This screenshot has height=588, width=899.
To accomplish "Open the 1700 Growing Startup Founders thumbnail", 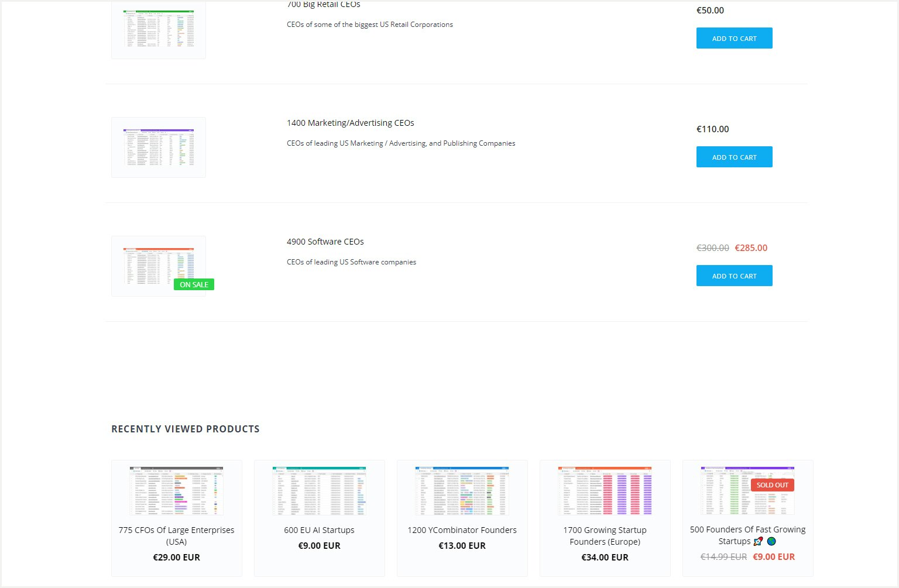I will click(x=605, y=490).
